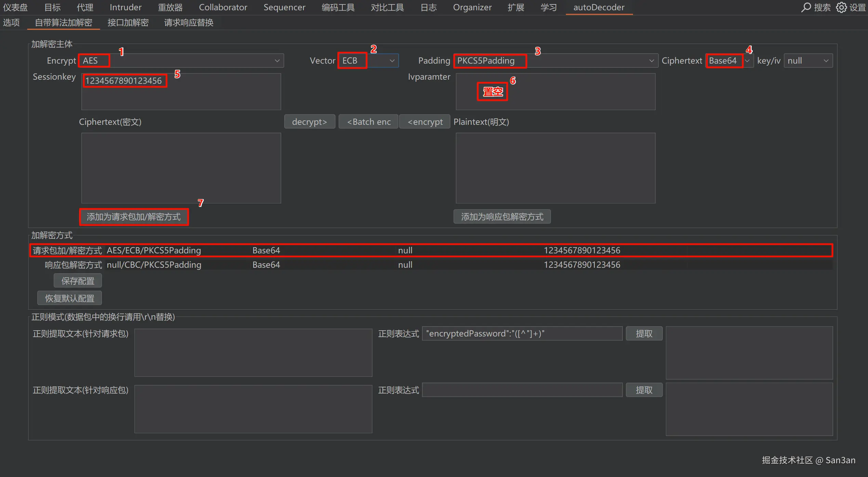The image size is (868, 477).
Task: Click the decrypt> button
Action: tap(309, 122)
